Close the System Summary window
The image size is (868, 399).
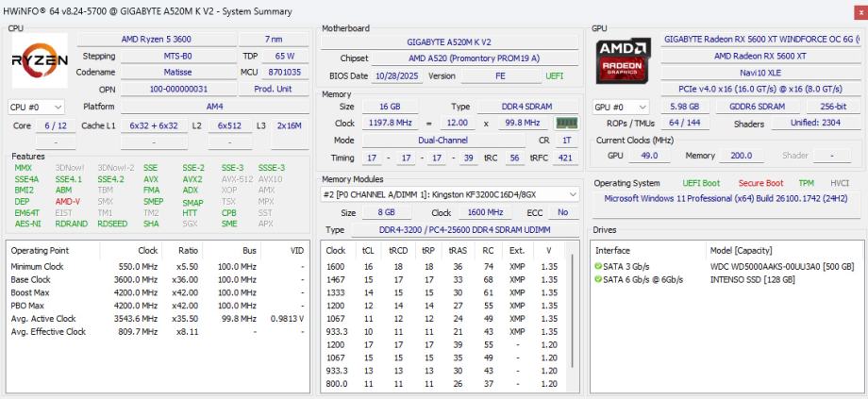[860, 11]
